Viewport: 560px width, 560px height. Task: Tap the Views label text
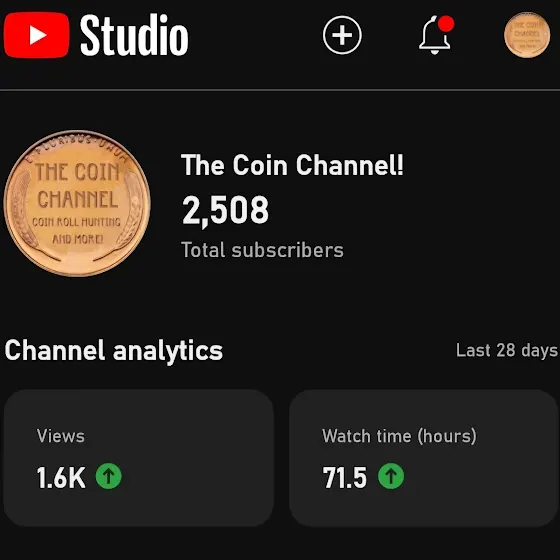pos(61,436)
